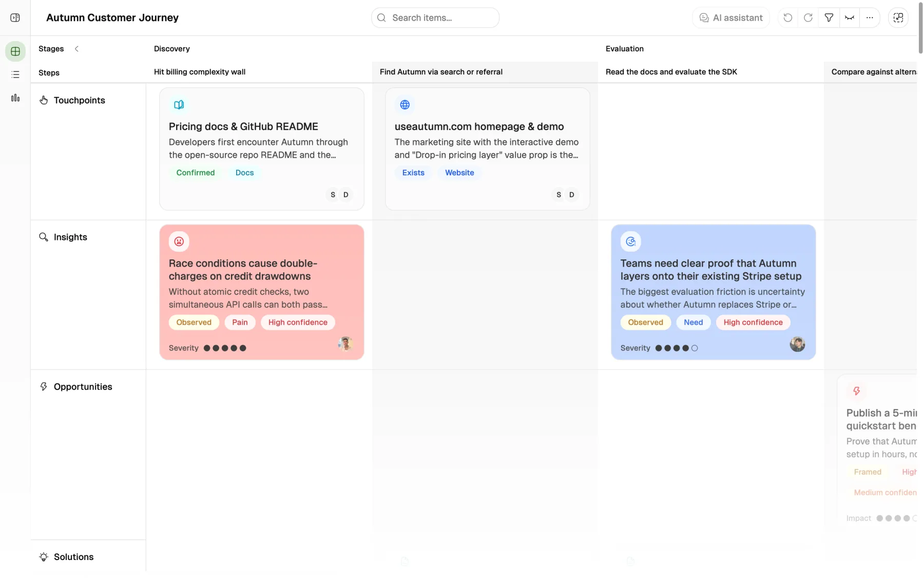Collapse the Stages chevron
The width and height of the screenshot is (924, 578).
coord(76,49)
